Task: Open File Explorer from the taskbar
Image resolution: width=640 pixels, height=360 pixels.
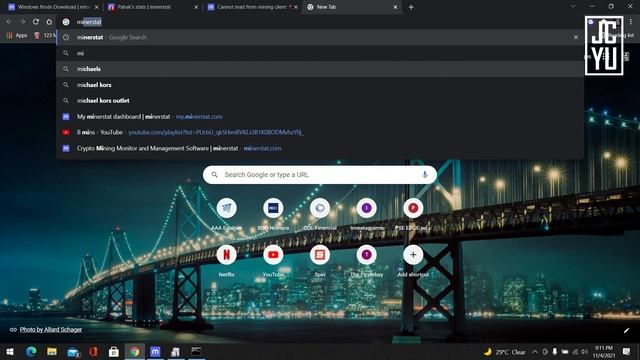Action: click(52, 351)
